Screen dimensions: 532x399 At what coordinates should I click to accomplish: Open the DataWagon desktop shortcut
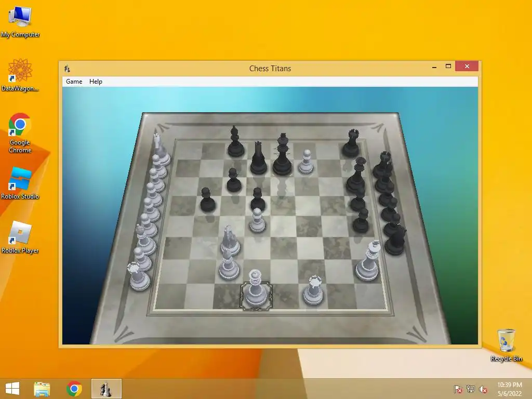click(x=20, y=75)
